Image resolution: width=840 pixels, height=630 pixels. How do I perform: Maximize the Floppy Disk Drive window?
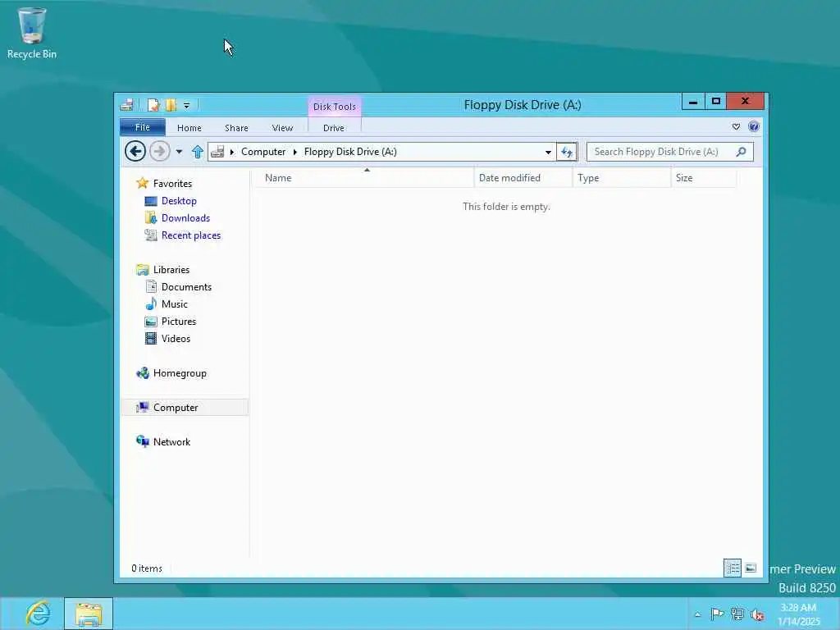pyautogui.click(x=715, y=101)
